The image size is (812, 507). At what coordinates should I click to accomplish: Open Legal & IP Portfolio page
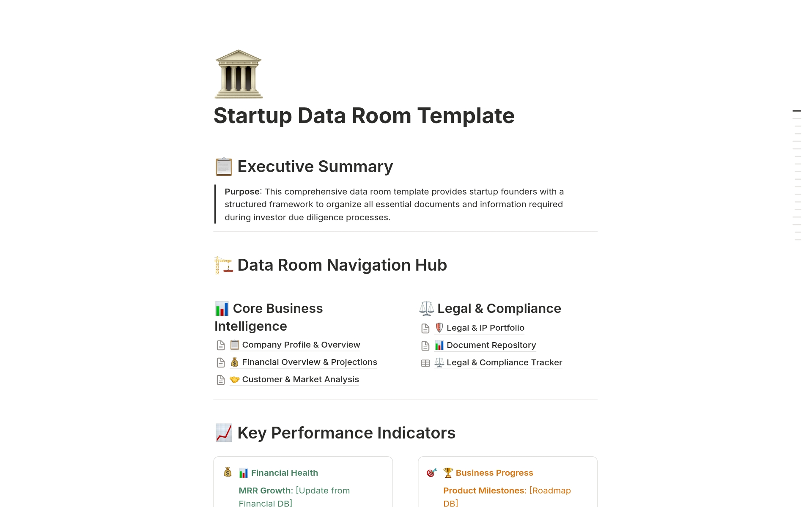coord(485,328)
